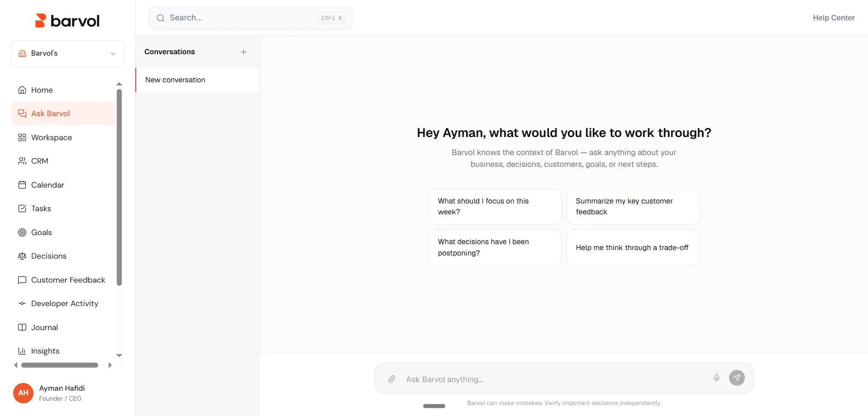Click the send message button
Viewport: 868px width, 416px height.
click(x=737, y=378)
